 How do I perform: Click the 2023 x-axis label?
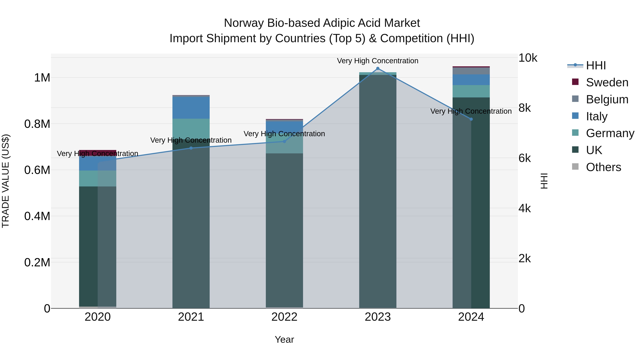(x=378, y=317)
